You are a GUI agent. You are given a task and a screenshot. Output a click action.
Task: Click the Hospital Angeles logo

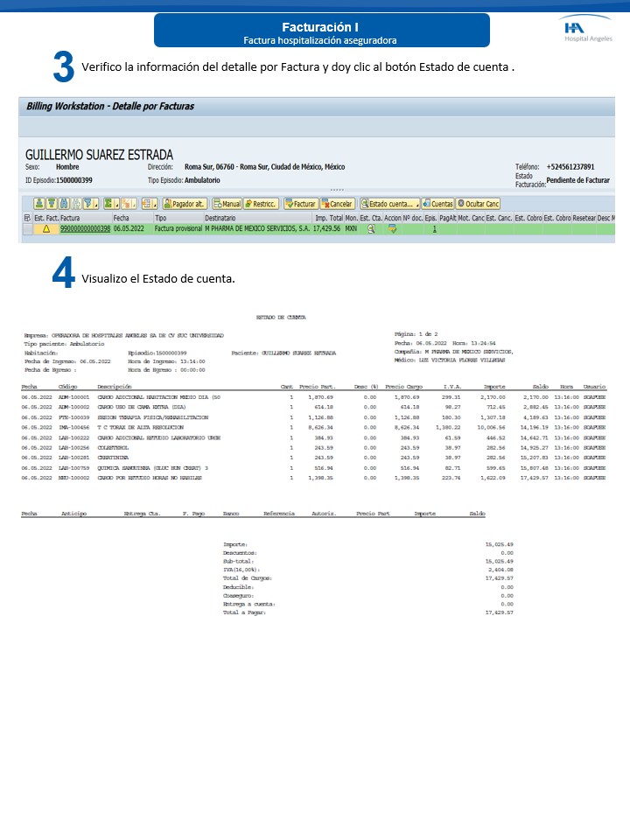[586, 31]
